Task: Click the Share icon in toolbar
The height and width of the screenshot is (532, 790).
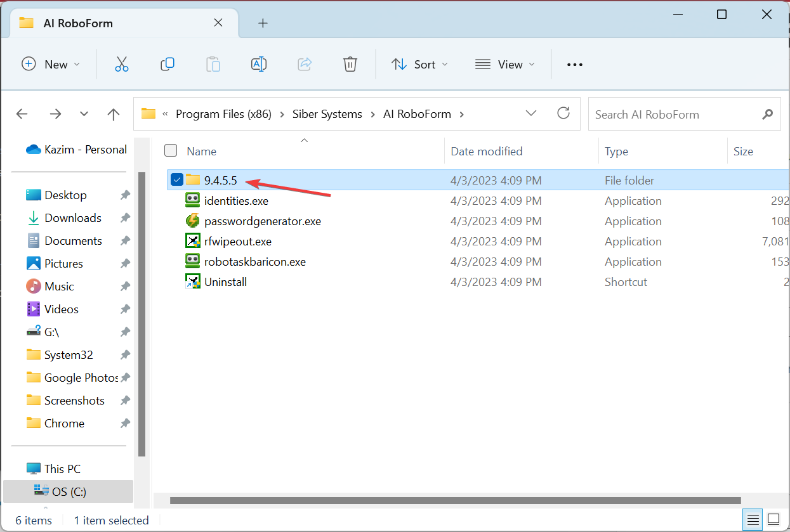Action: (x=305, y=64)
